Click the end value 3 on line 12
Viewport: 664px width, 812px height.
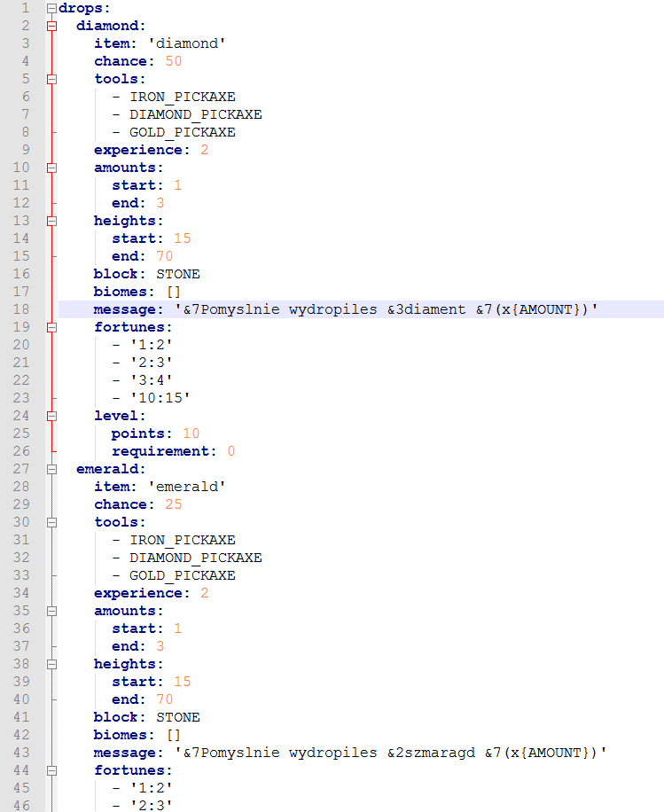(160, 203)
